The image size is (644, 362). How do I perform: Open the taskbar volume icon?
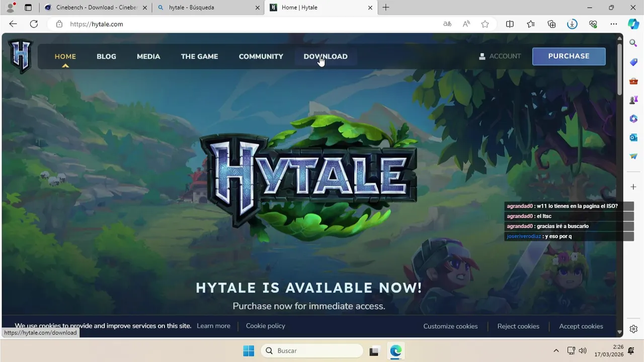pos(583,351)
